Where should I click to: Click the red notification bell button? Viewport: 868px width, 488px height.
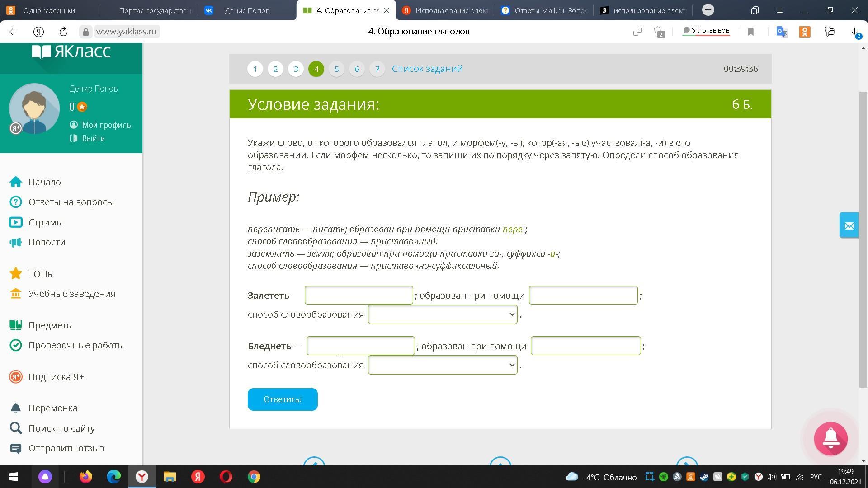830,438
